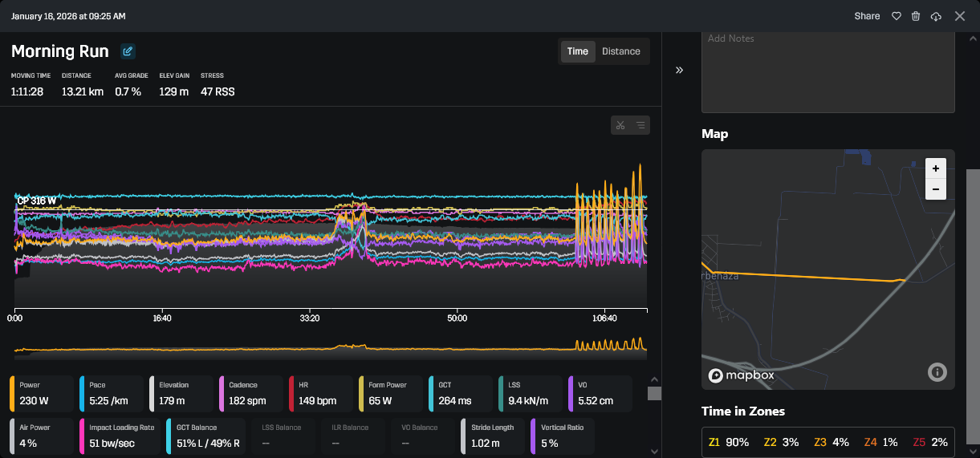Click the stress 47 RSS value
The height and width of the screenshot is (458, 980).
218,92
